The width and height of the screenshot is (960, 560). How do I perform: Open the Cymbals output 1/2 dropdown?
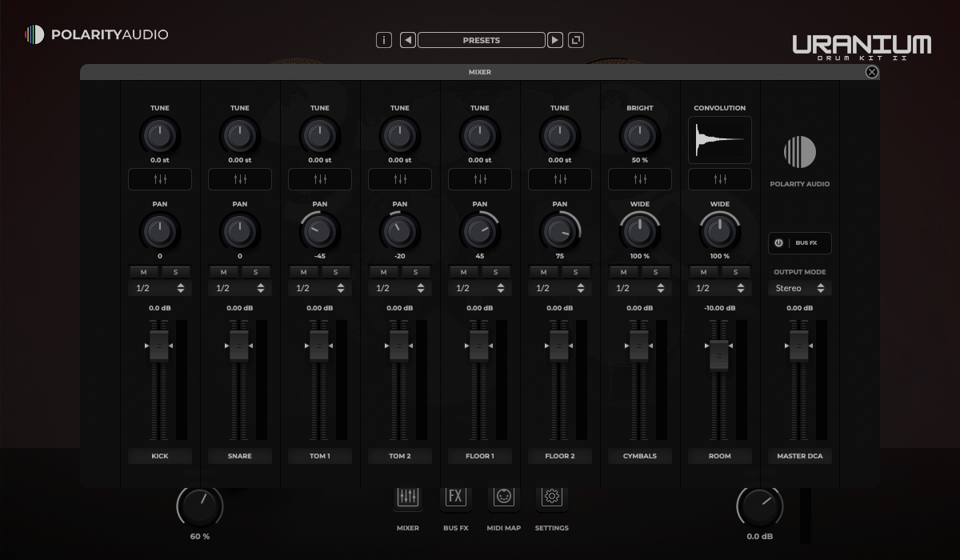[x=640, y=288]
